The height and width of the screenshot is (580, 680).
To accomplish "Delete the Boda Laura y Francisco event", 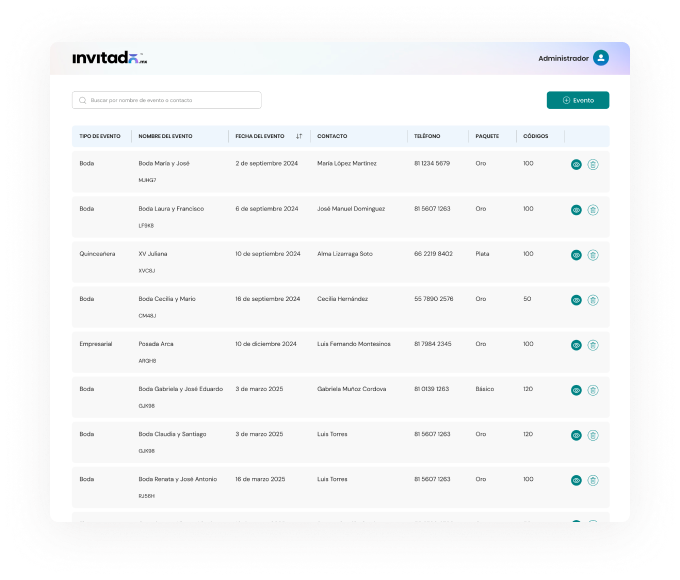I will [593, 210].
